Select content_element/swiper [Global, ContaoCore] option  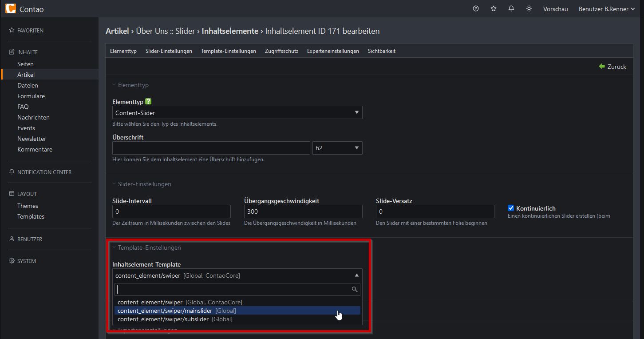coord(237,302)
